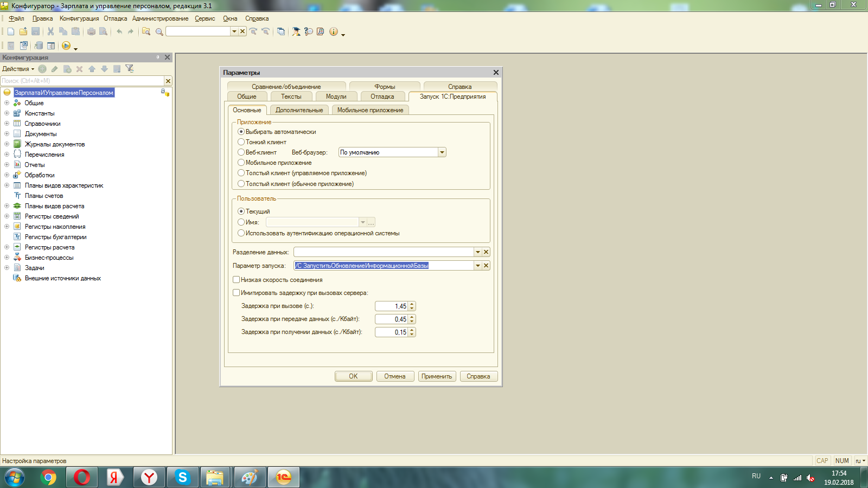Click the Global search folder icon
This screenshot has width=868, height=488.
pos(146,31)
